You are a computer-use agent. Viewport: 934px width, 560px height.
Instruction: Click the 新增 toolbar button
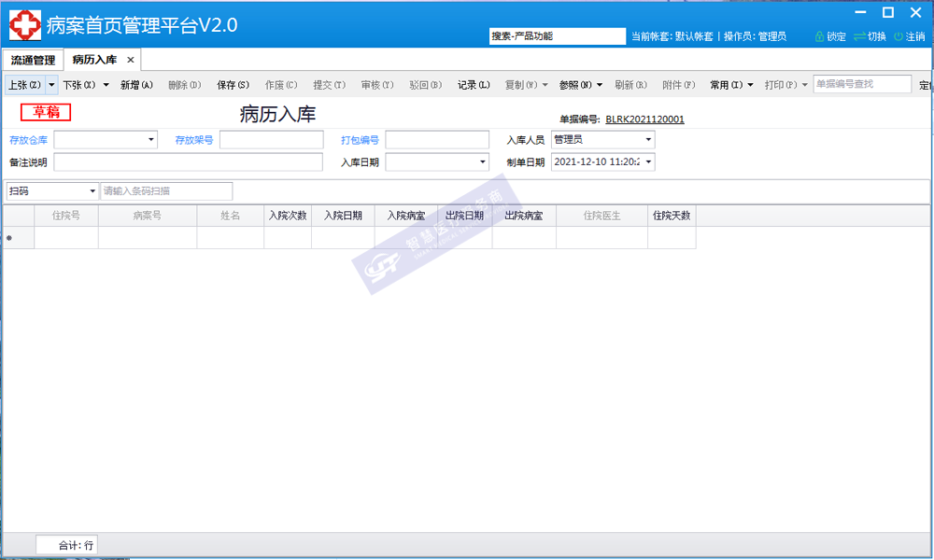(x=136, y=85)
